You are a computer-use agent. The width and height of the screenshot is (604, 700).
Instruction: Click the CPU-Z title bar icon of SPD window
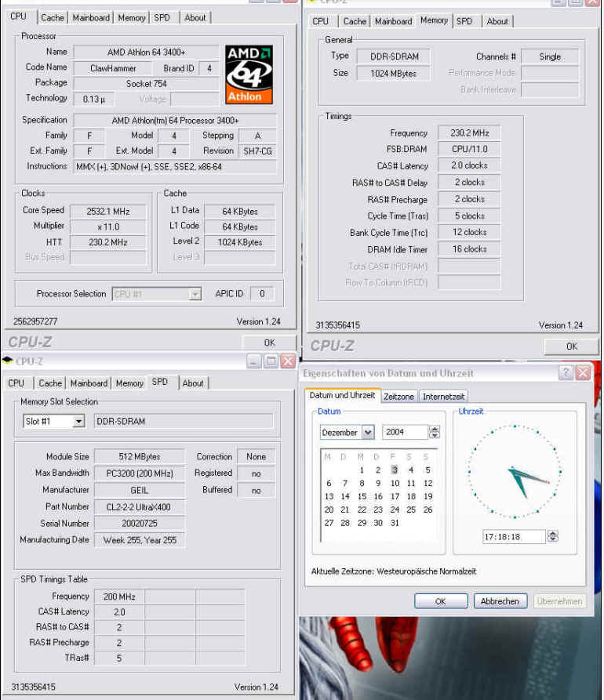coord(7,361)
